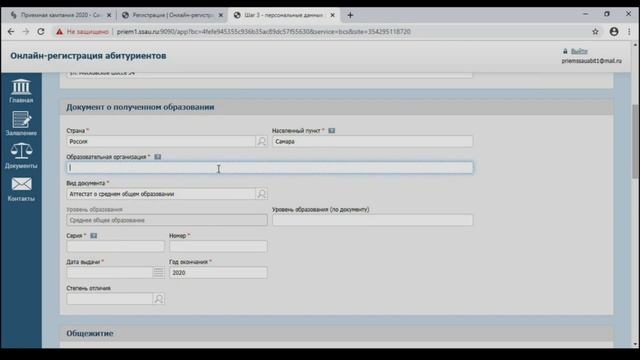The height and width of the screenshot is (360, 640).
Task: Click the priemssauabit1@mail.ru account text
Action: 591,60
